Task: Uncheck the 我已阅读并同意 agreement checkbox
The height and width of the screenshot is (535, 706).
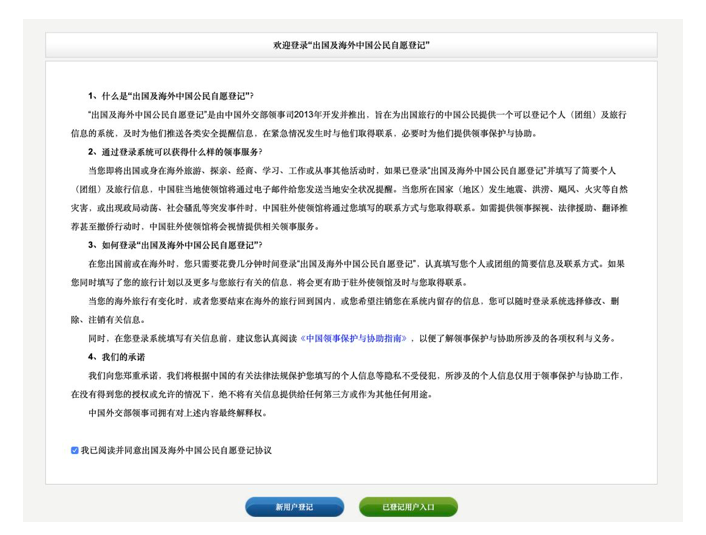Action: (x=75, y=450)
